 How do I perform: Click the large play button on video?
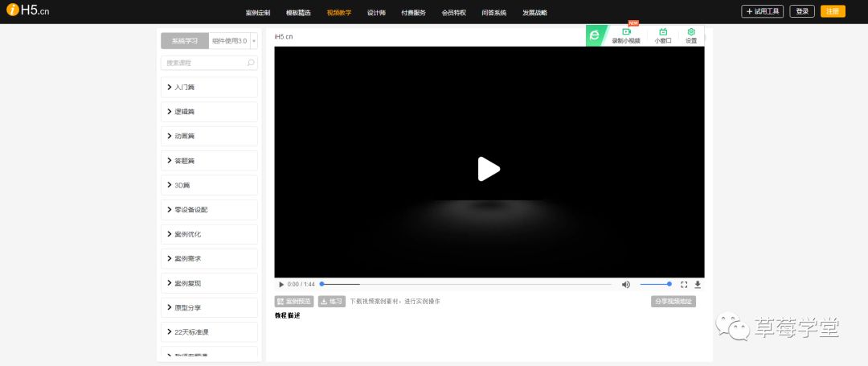coord(489,169)
